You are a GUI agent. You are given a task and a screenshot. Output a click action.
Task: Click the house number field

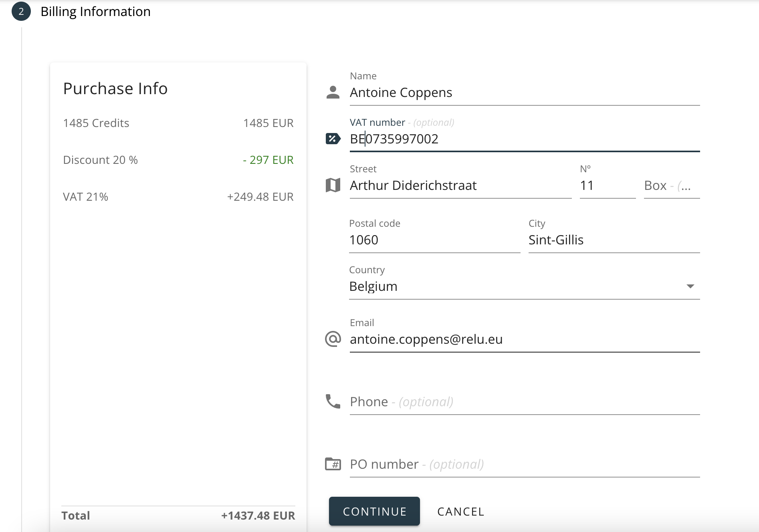607,185
